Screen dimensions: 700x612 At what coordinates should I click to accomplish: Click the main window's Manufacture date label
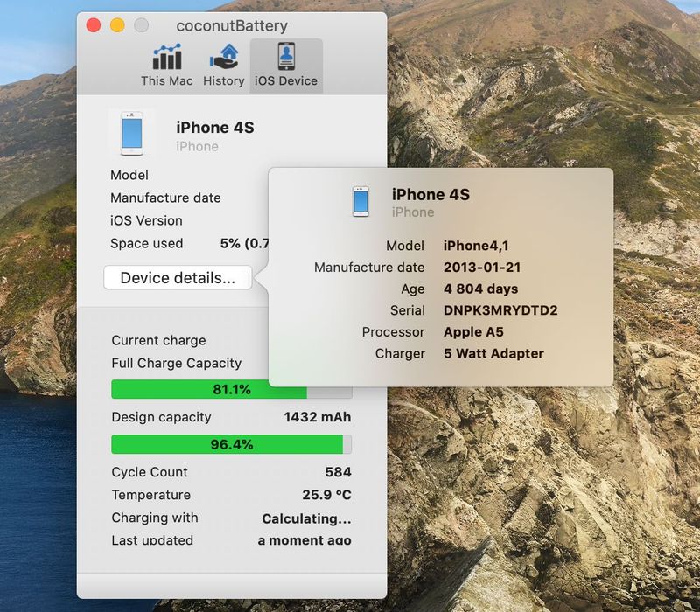tap(165, 198)
